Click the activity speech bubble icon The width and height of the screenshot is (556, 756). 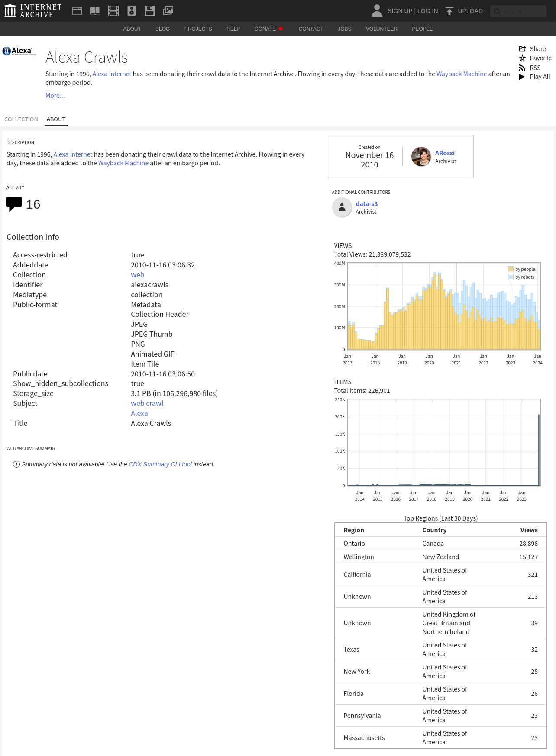pyautogui.click(x=14, y=204)
